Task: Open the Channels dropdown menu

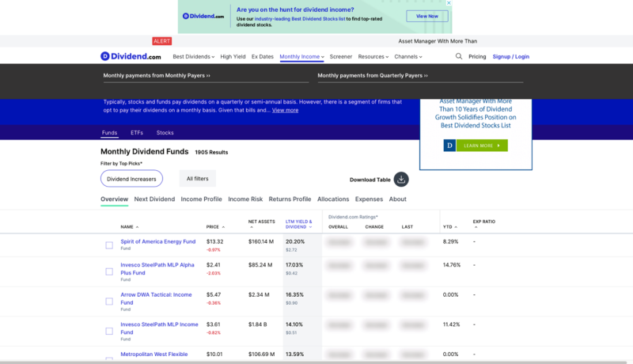Action: pos(408,56)
